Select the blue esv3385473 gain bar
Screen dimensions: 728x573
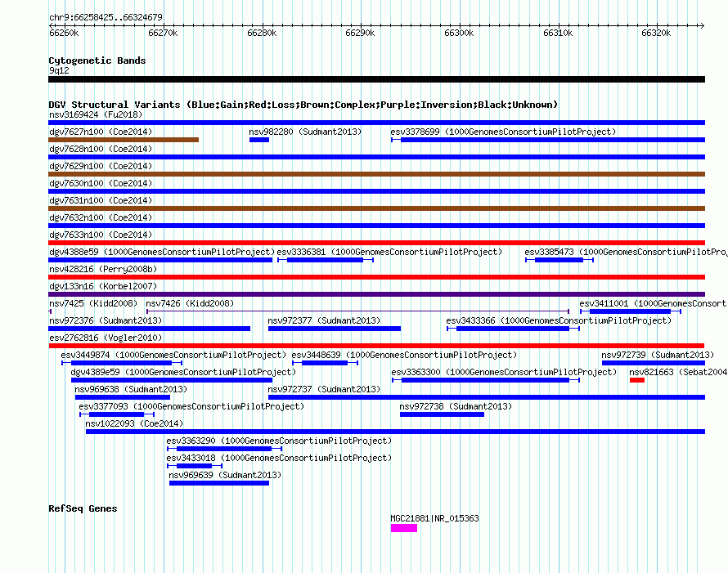559,260
